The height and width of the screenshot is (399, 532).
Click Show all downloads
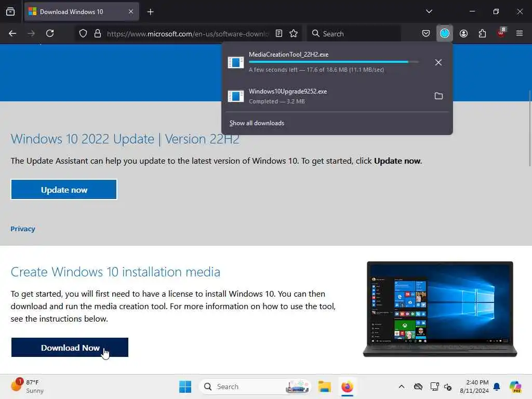[257, 123]
